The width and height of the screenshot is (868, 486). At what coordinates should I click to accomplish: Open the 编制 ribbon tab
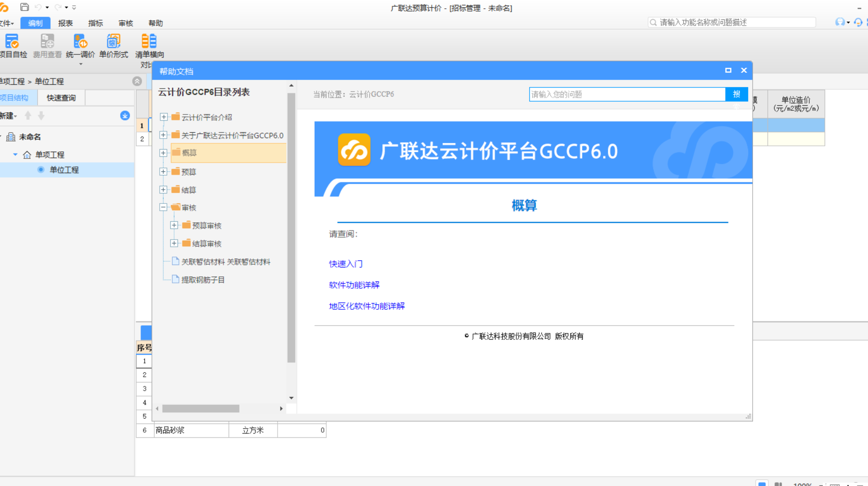[35, 23]
